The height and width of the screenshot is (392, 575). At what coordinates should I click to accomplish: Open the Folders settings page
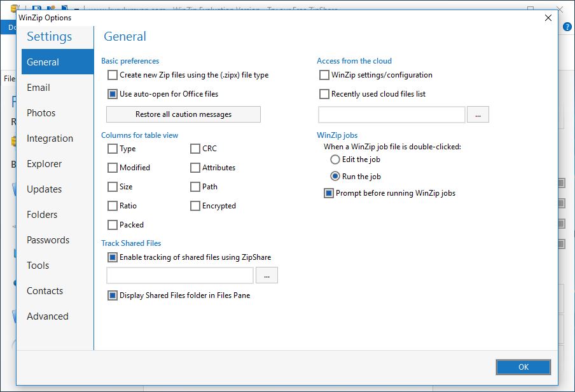[57, 215]
